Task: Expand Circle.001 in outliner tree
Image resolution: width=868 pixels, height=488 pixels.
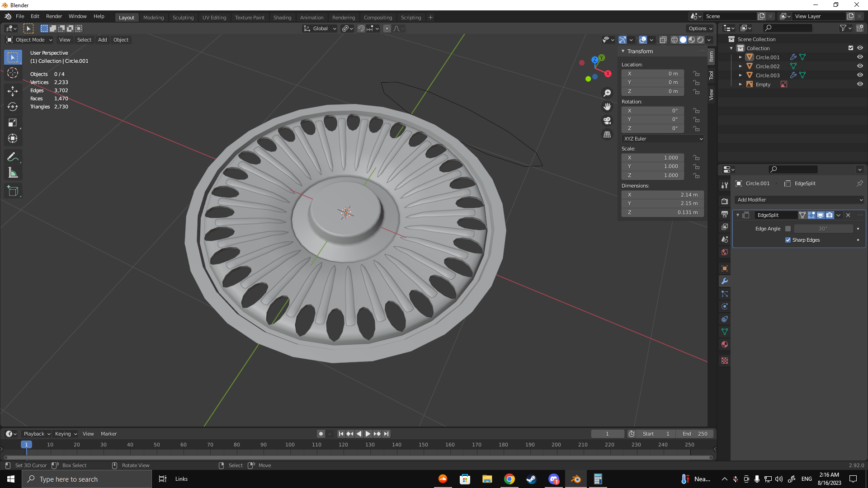Action: coord(741,57)
